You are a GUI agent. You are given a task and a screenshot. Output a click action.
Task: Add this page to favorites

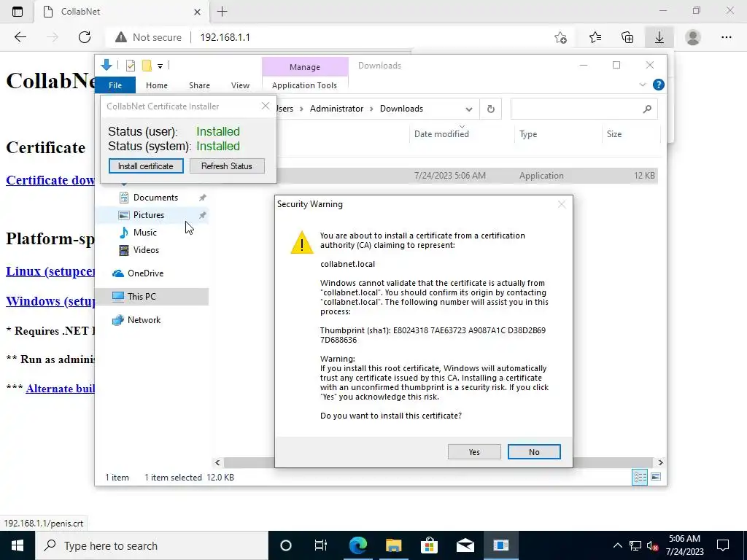pyautogui.click(x=561, y=37)
